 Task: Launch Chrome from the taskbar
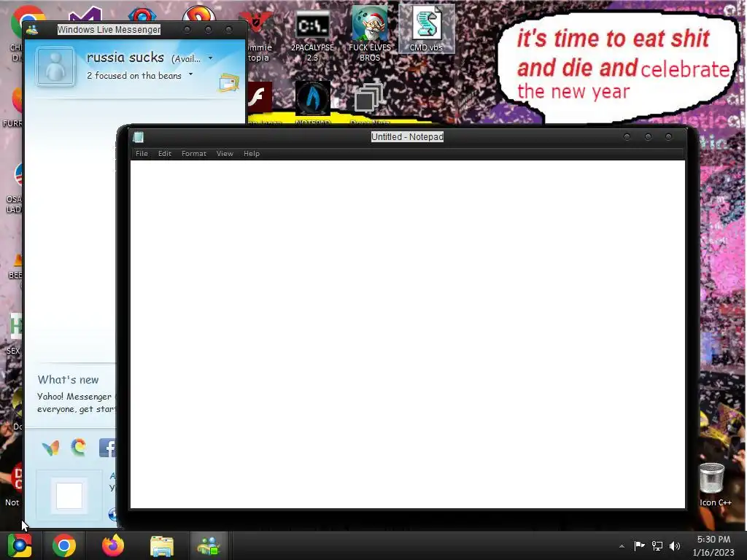(x=64, y=545)
